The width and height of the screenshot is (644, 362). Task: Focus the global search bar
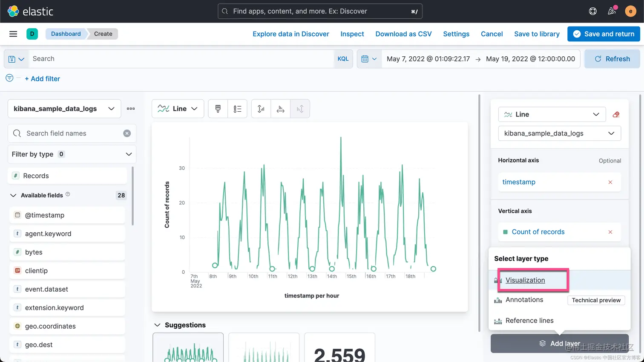click(x=320, y=11)
